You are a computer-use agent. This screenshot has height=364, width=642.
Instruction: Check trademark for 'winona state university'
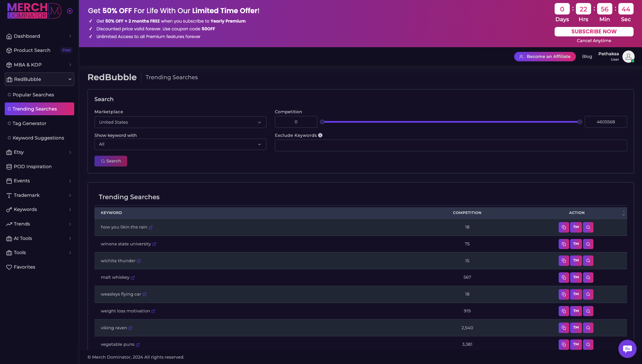pyautogui.click(x=576, y=244)
